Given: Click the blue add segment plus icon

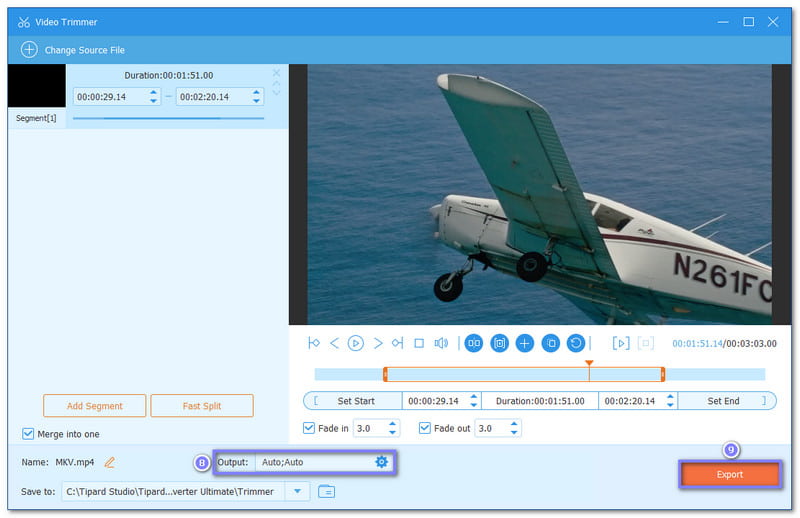Looking at the screenshot, I should (524, 343).
